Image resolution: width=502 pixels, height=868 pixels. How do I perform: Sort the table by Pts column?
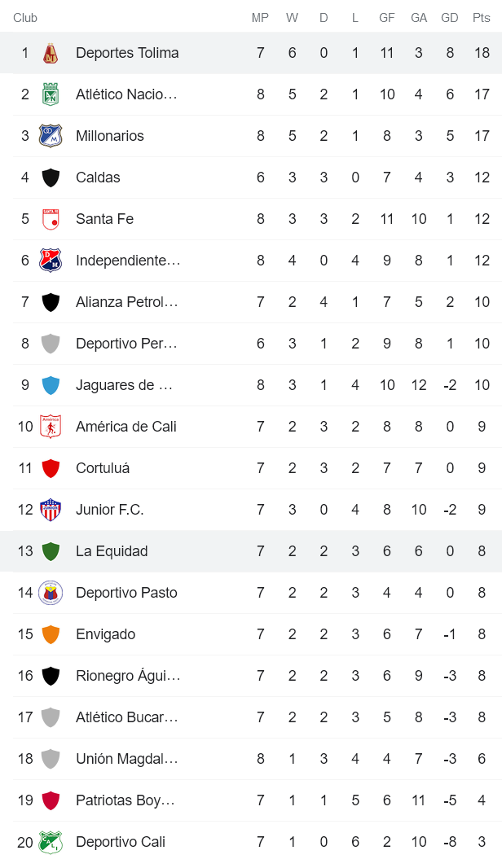coord(482,15)
